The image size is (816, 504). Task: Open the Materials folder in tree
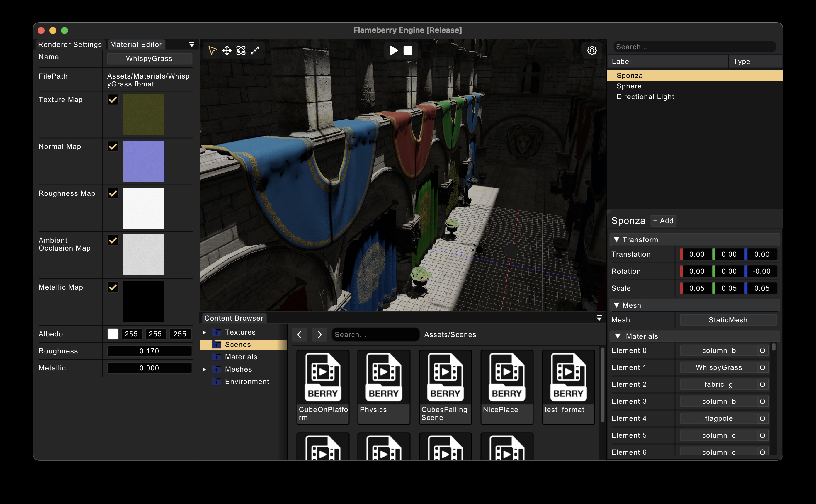pos(241,357)
